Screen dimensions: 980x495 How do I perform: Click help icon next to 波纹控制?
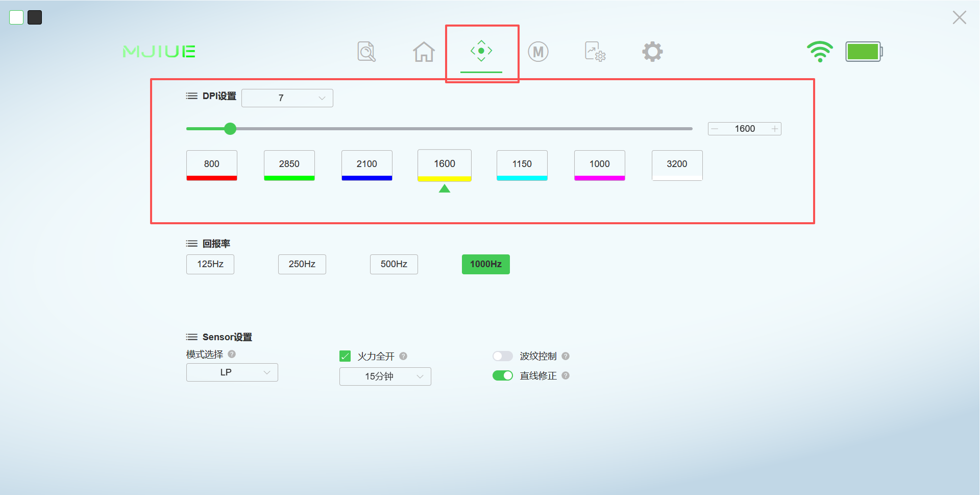pos(566,356)
